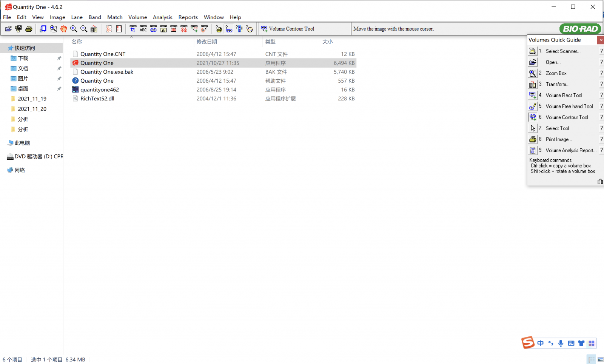The height and width of the screenshot is (364, 604).
Task: Click the printer quick guide icon with question mark
Action: click(x=219, y=29)
